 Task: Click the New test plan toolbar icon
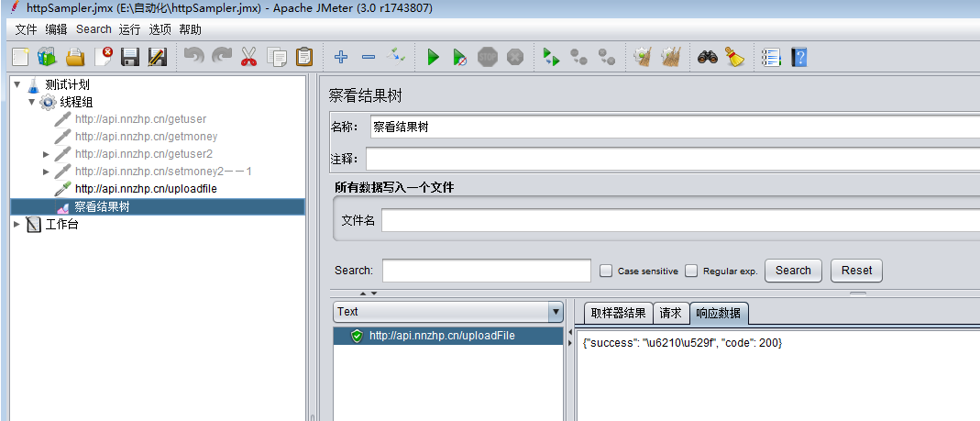[x=20, y=58]
